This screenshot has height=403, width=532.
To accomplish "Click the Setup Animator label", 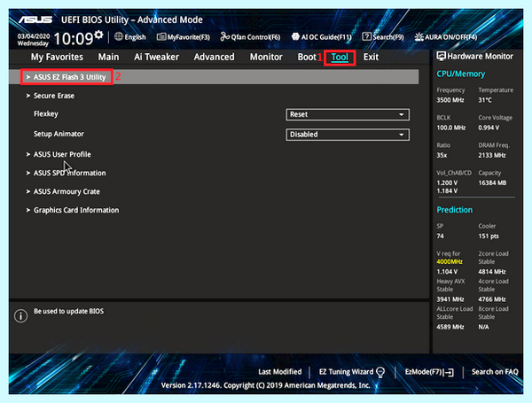I will [x=59, y=134].
